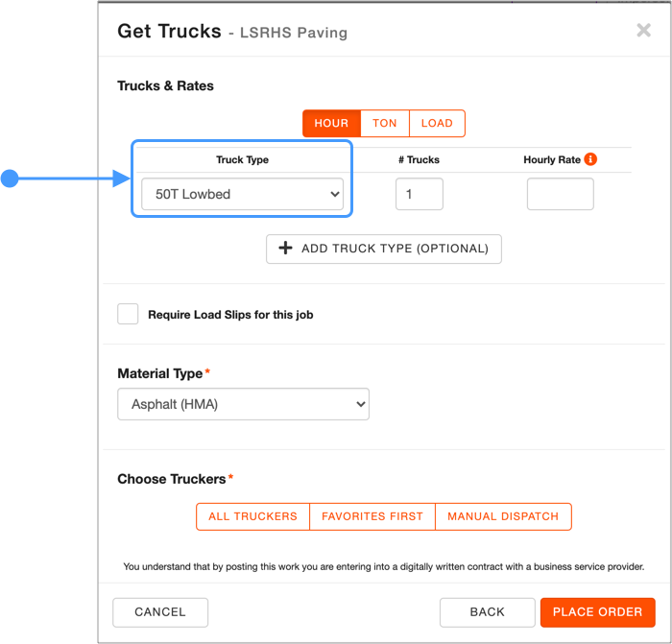Switch to the LOAD rate tab

click(437, 124)
